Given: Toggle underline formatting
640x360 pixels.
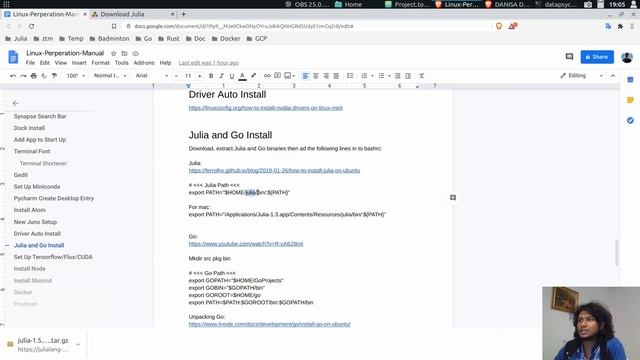Looking at the screenshot, I should pos(232,76).
